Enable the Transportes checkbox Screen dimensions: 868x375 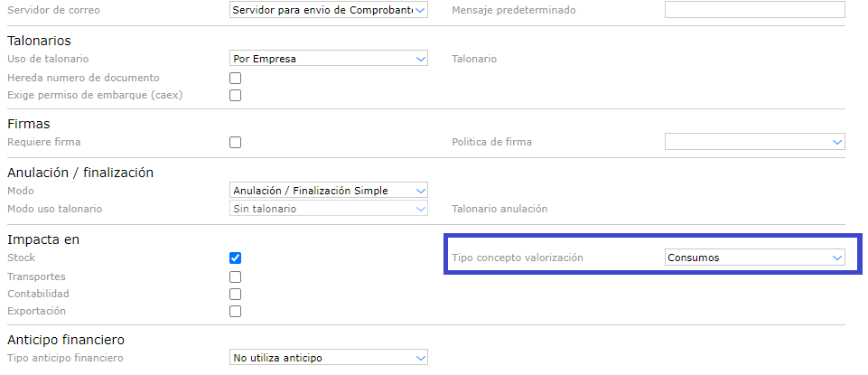pyautogui.click(x=236, y=277)
